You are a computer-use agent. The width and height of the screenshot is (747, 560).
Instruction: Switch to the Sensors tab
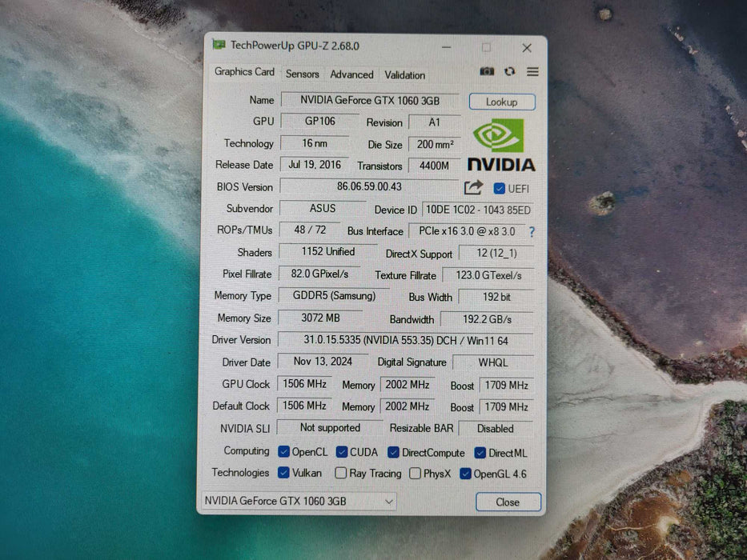pyautogui.click(x=302, y=74)
